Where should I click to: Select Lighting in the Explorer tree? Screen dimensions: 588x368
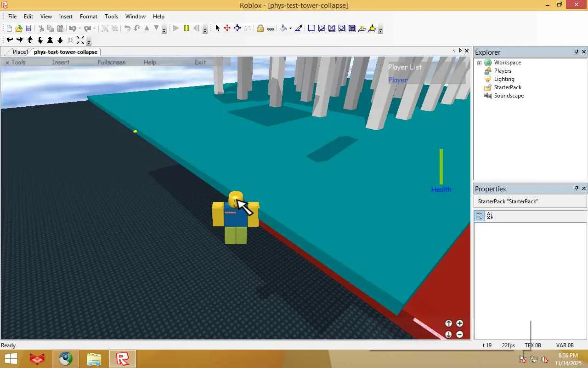(504, 79)
